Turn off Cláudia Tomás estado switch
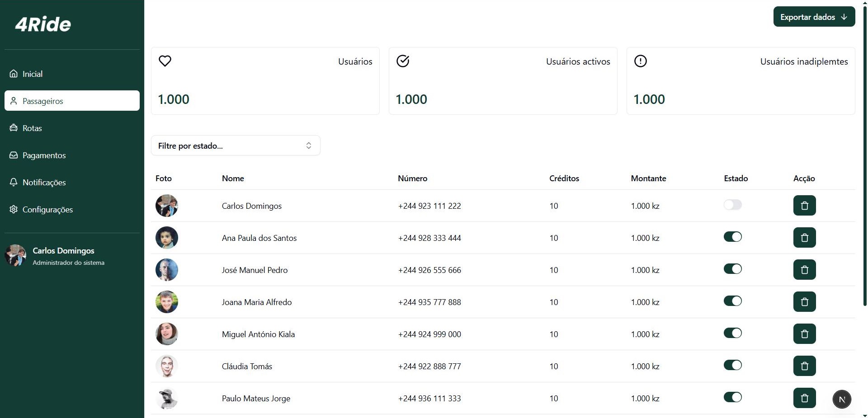The image size is (868, 418). [732, 366]
